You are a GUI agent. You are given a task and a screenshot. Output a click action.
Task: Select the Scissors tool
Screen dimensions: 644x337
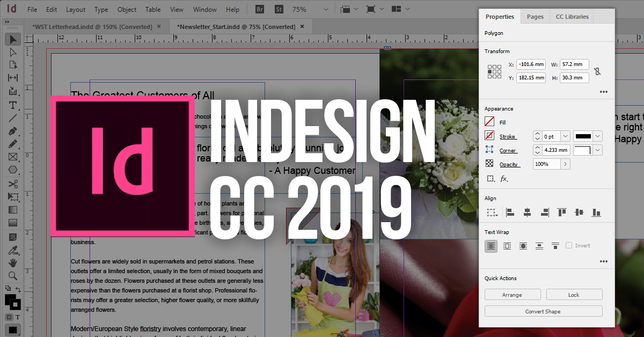(13, 184)
